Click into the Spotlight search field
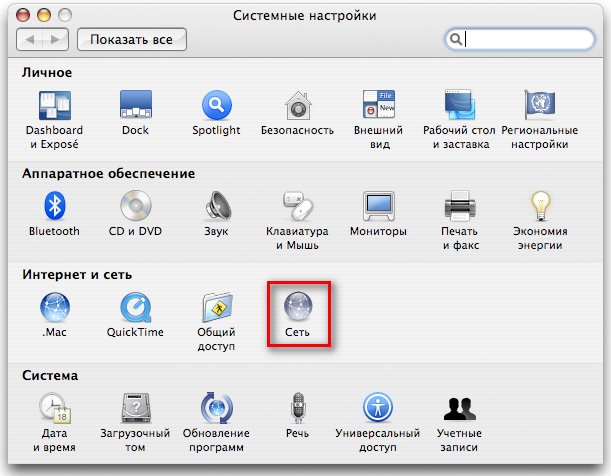Viewport: 611px width, 476px height. (530, 40)
